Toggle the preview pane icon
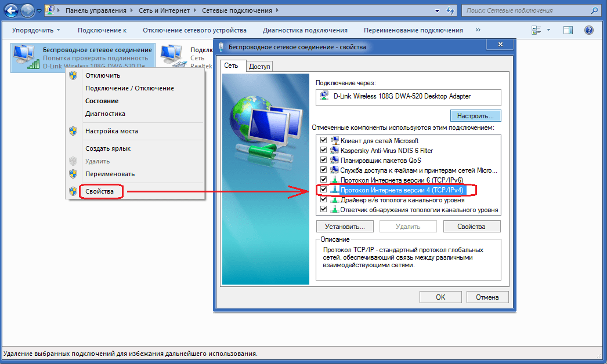Screen dimensions: 607x364 pos(568,30)
